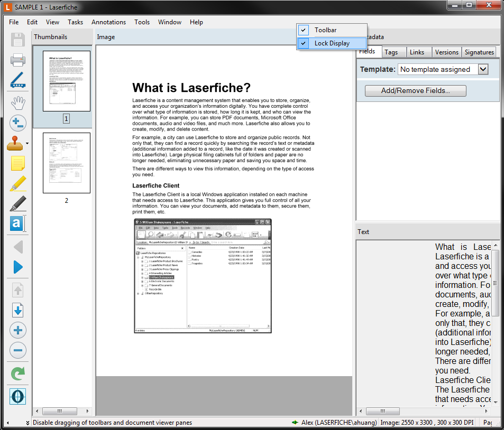Select the magnifier Zoom tool
The width and height of the screenshot is (504, 430).
point(17,123)
